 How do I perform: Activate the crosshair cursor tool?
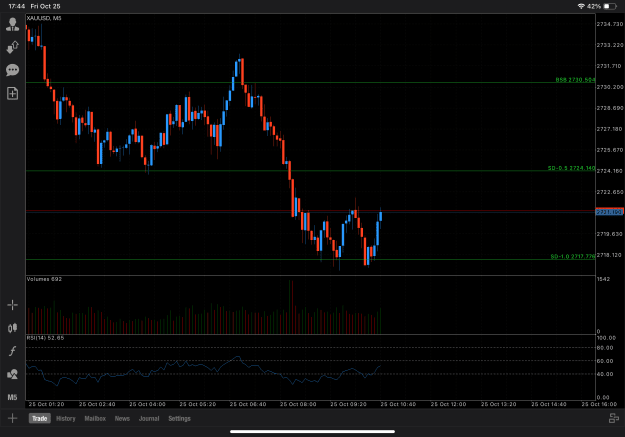coord(12,305)
